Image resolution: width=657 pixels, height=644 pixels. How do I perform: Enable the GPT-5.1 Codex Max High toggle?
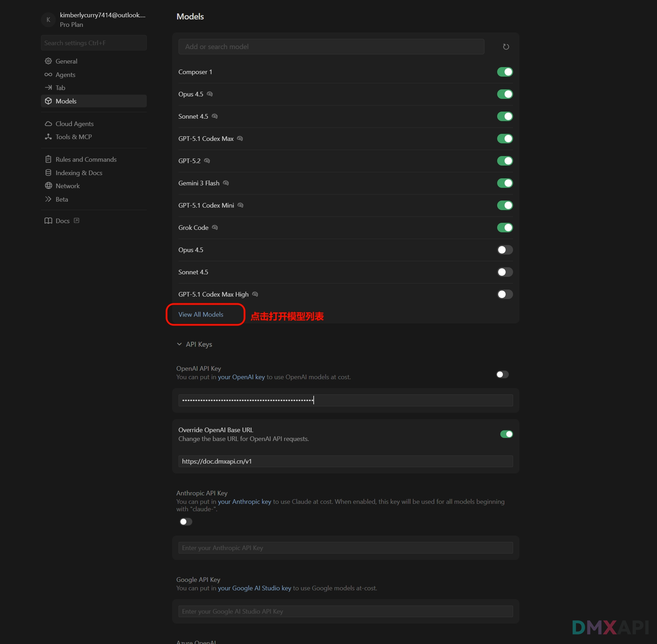505,294
